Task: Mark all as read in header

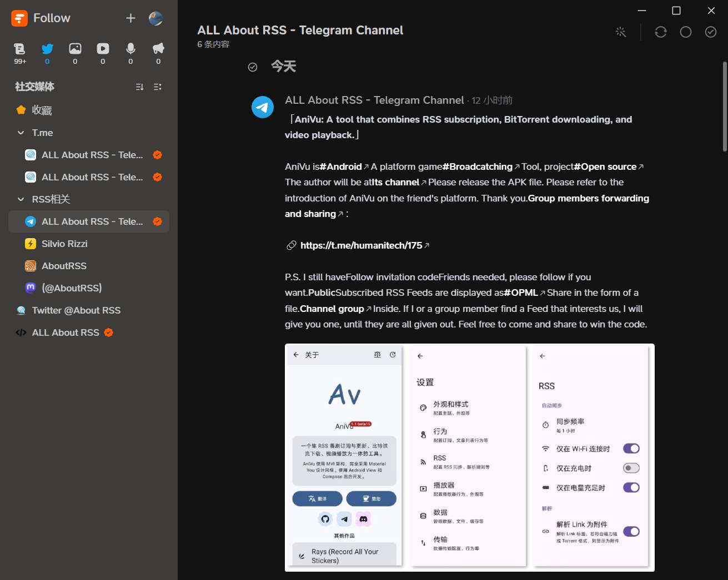Action: tap(711, 32)
